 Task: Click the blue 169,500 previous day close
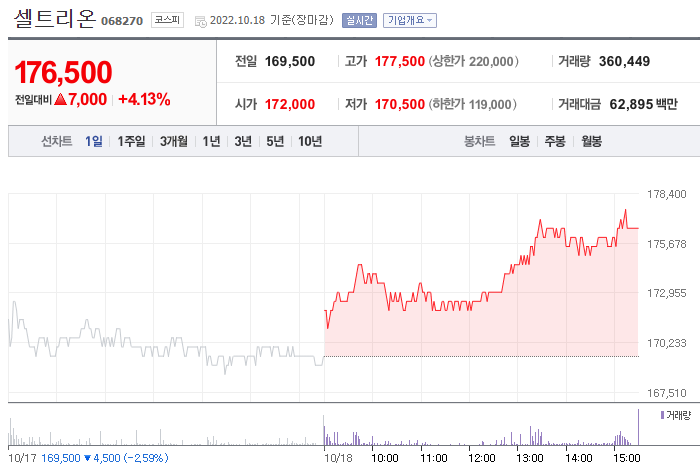point(61,458)
